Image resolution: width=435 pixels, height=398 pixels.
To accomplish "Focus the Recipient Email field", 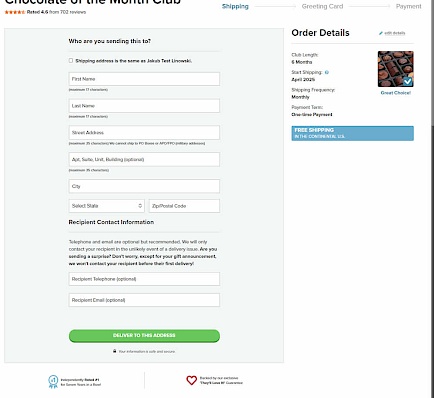I will 144,300.
